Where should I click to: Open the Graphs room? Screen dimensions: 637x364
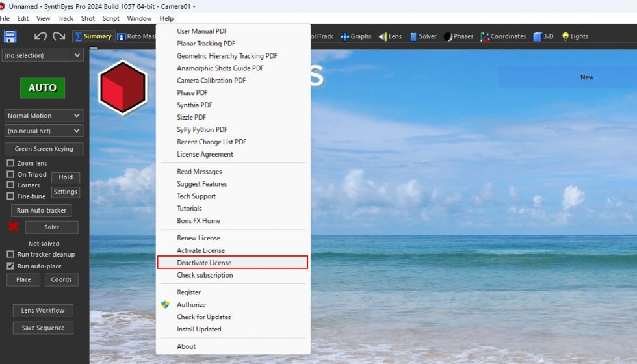(356, 36)
